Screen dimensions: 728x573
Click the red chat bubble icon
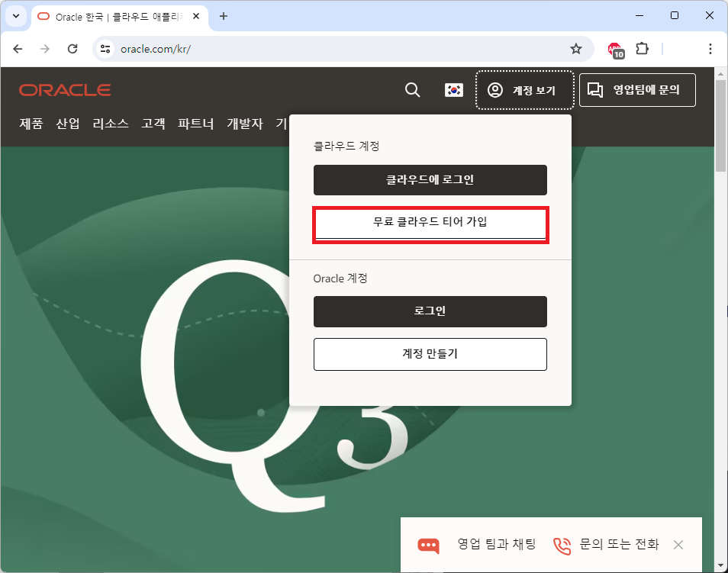428,545
